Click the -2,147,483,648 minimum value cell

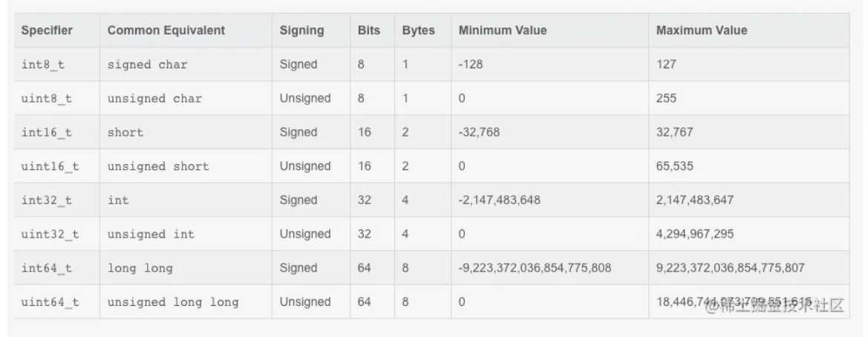click(x=501, y=200)
